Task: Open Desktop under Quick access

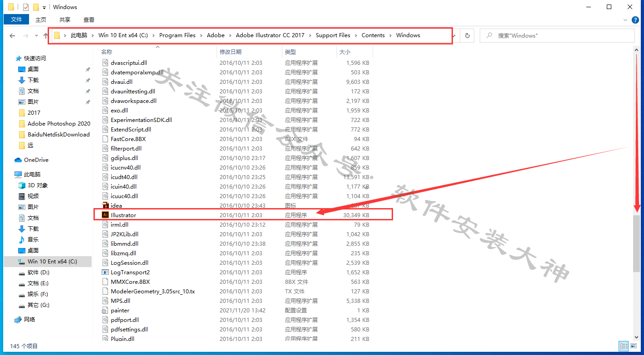Action: (x=33, y=69)
